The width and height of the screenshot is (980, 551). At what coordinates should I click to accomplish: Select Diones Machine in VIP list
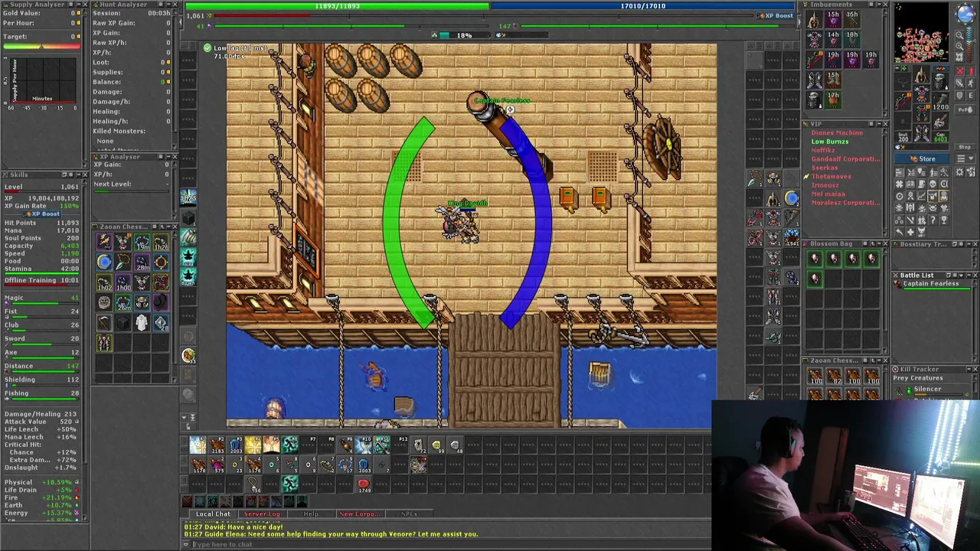pyautogui.click(x=837, y=133)
